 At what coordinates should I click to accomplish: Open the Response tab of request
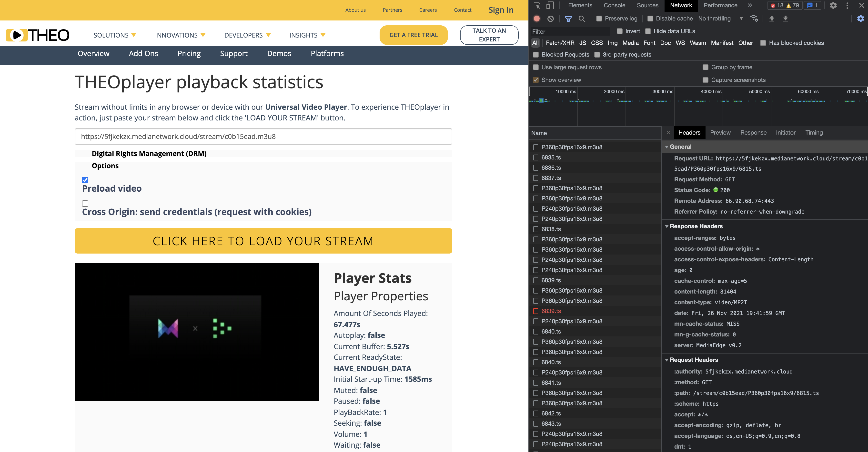(753, 133)
